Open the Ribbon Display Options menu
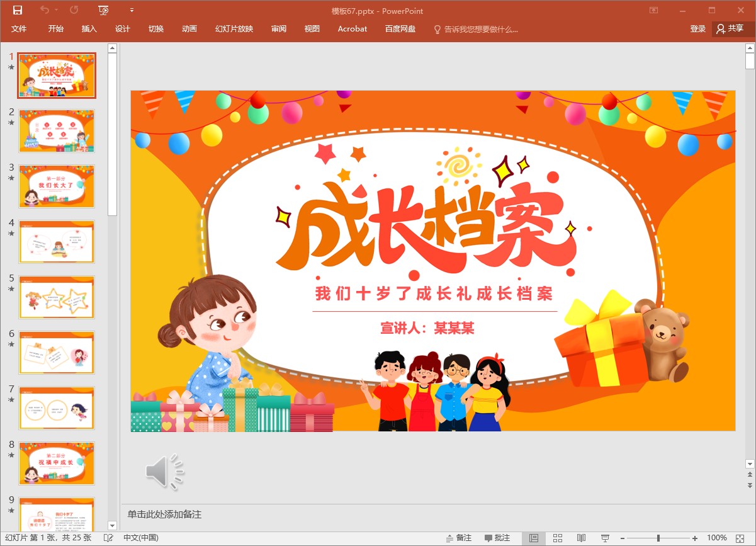The height and width of the screenshot is (546, 756). pos(654,10)
